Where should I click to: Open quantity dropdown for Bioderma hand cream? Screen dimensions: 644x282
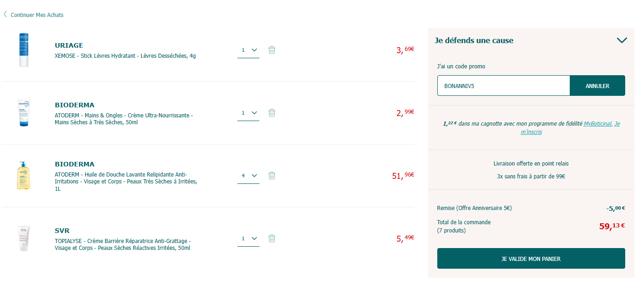(248, 113)
